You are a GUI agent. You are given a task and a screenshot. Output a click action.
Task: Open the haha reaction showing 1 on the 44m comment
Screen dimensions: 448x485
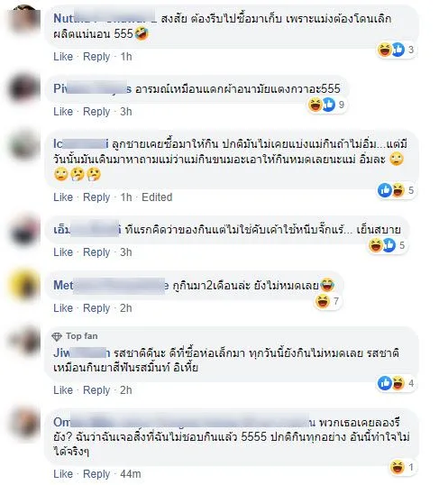[x=401, y=467]
